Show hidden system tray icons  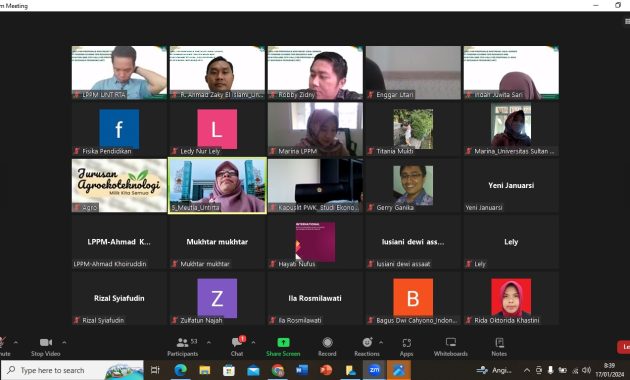[527, 370]
